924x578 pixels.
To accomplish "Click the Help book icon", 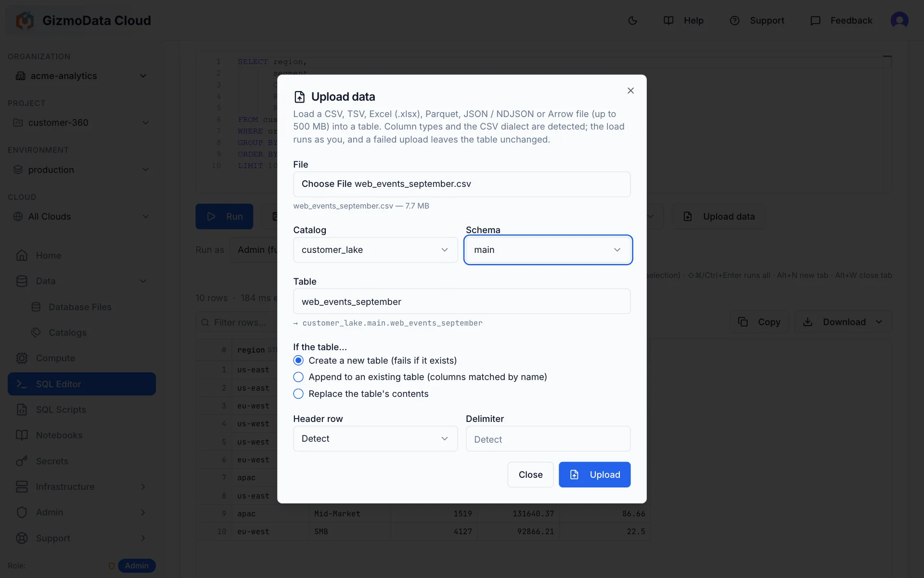I will pos(668,21).
